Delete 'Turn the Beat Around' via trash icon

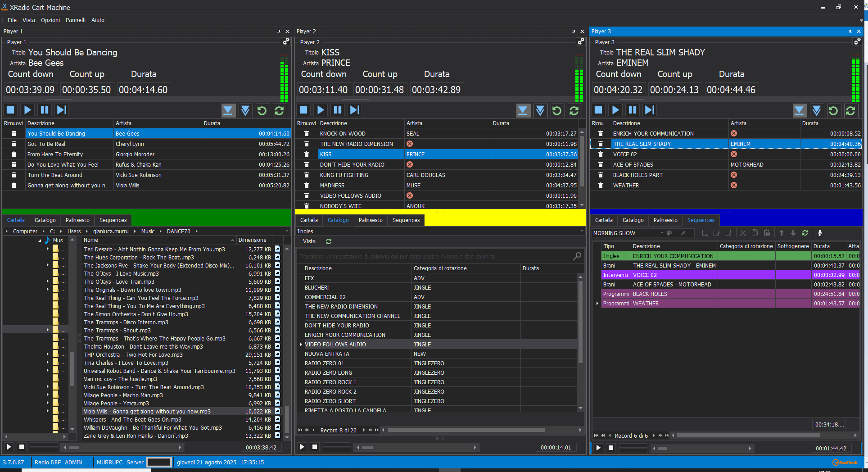(x=14, y=175)
